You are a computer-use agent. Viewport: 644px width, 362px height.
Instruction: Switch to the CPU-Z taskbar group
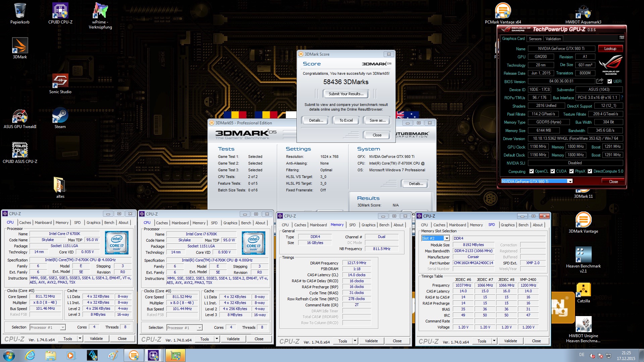(154, 355)
